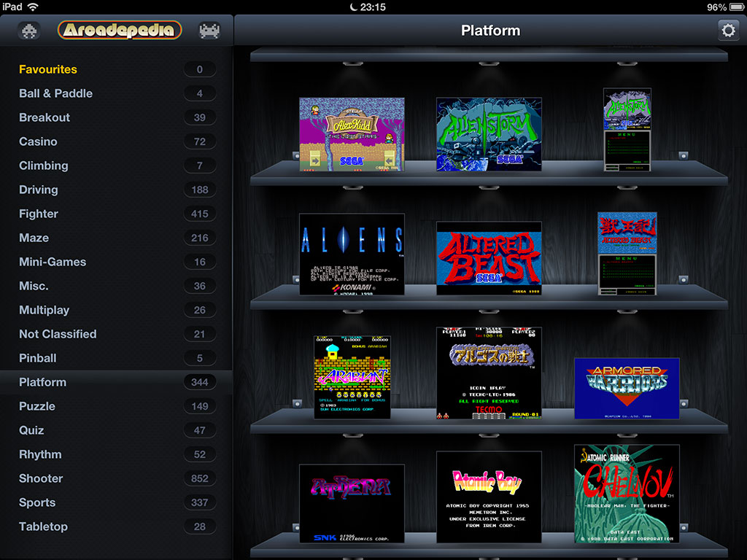This screenshot has height=560, width=747.
Task: Select the Pinball category
Action: pos(38,358)
